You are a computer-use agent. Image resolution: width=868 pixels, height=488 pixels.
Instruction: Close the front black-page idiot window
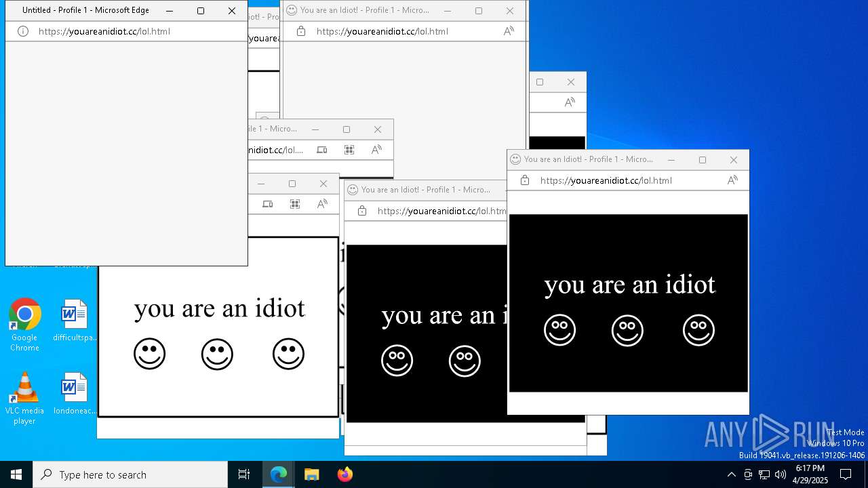(734, 160)
